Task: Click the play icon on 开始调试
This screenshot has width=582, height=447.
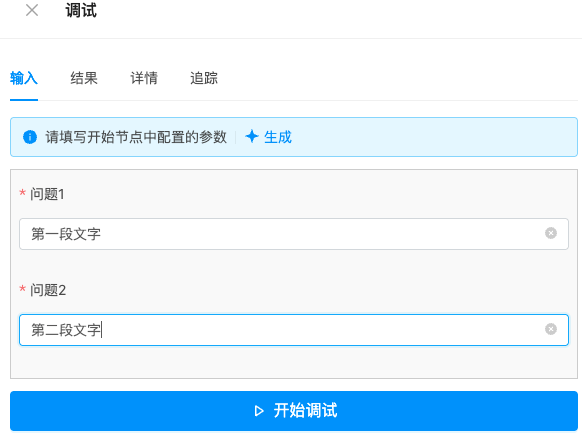Action: pos(259,411)
